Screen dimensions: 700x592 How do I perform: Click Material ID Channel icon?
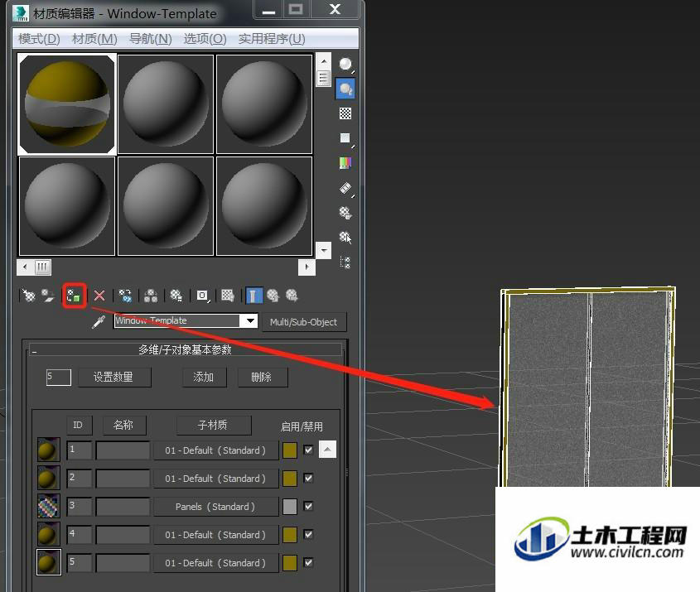203,296
